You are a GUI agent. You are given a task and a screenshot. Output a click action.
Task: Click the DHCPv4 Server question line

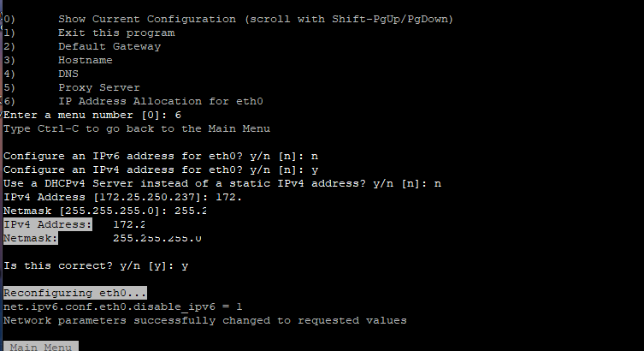coord(222,183)
